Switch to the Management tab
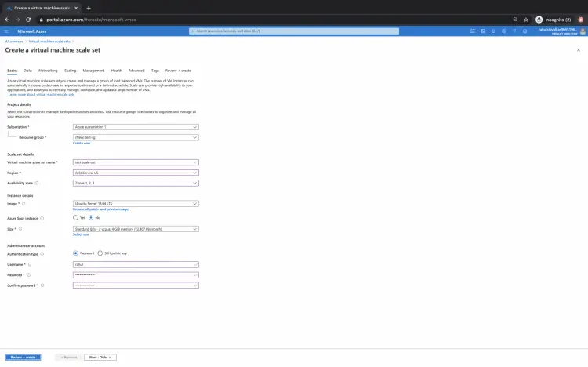Screen dimensions: 588x367 point(94,71)
